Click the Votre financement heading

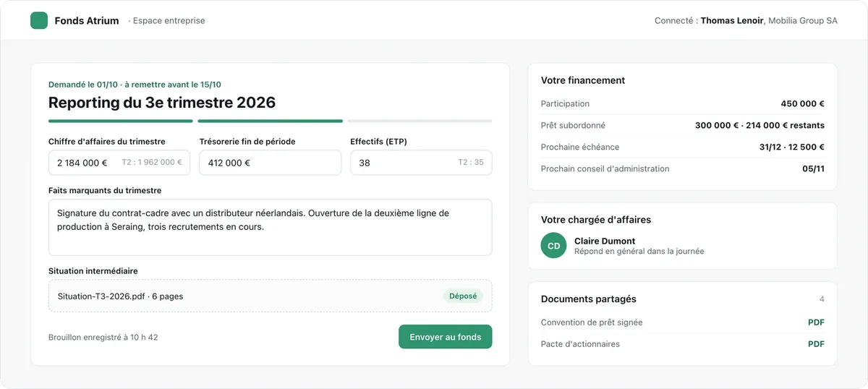click(x=583, y=80)
